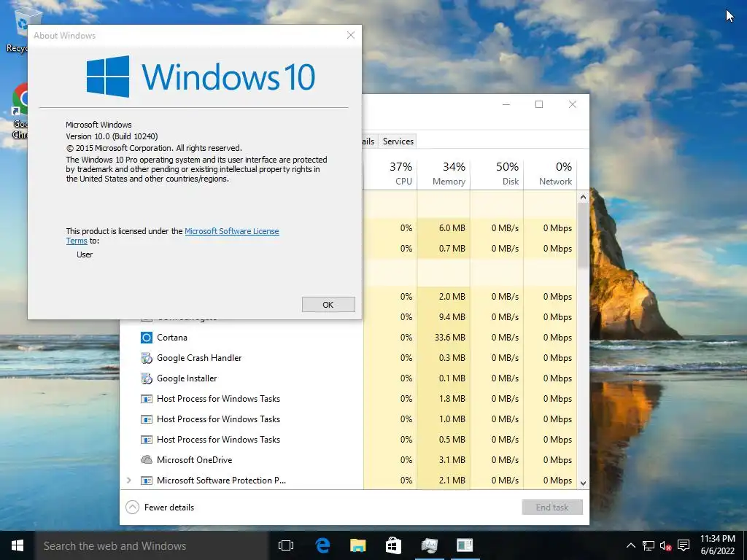
Task: Select the Google Installer row
Action: [348, 378]
